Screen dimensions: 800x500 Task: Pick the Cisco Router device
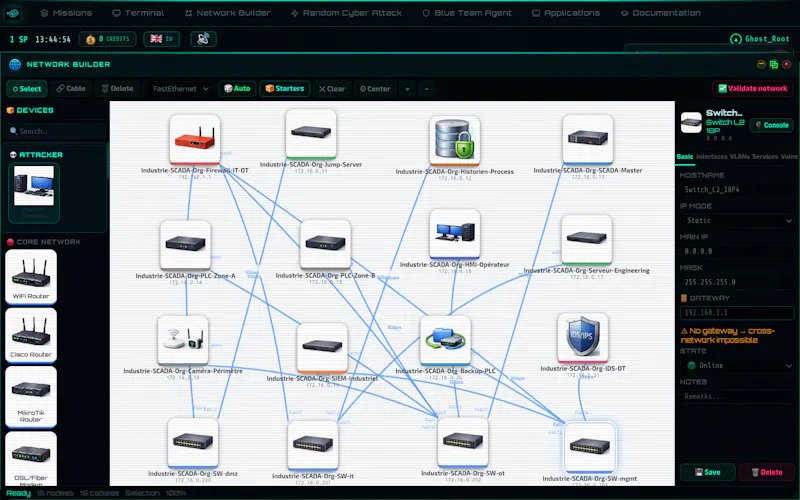click(x=31, y=334)
